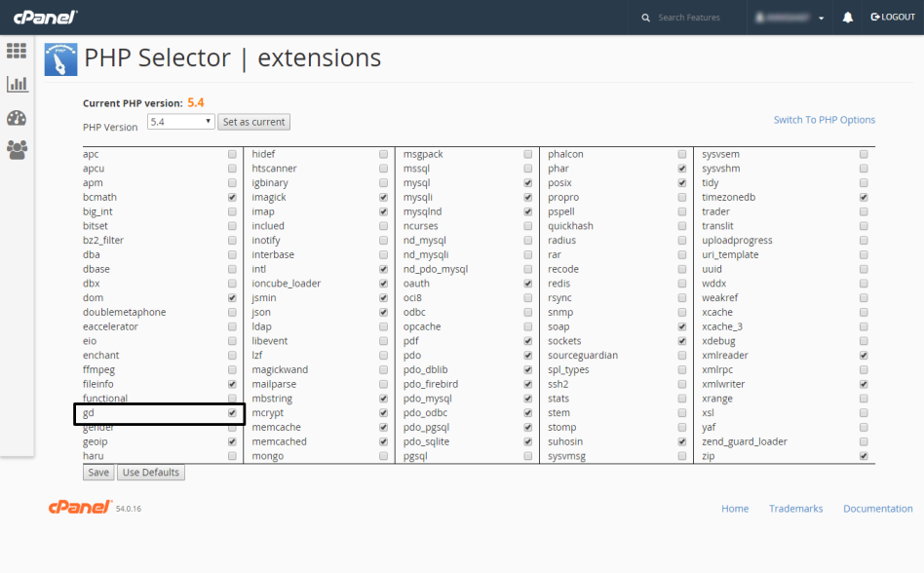Uncheck the phar extension checkbox

[682, 169]
